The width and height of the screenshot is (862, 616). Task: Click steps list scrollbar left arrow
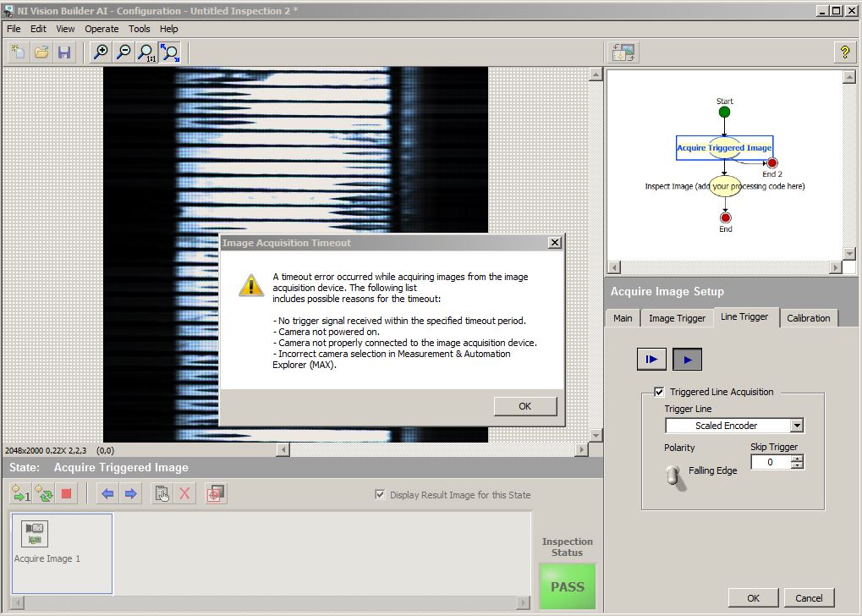(17, 602)
